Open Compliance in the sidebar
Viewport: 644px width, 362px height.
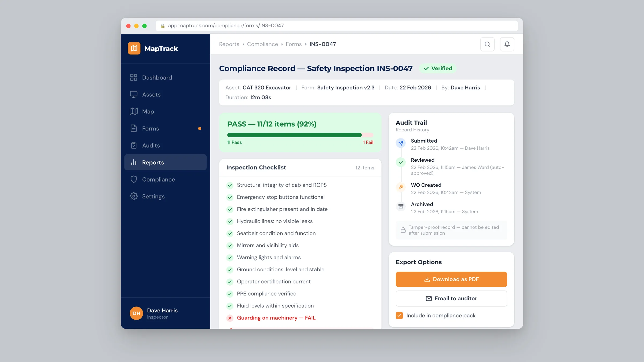pyautogui.click(x=165, y=179)
